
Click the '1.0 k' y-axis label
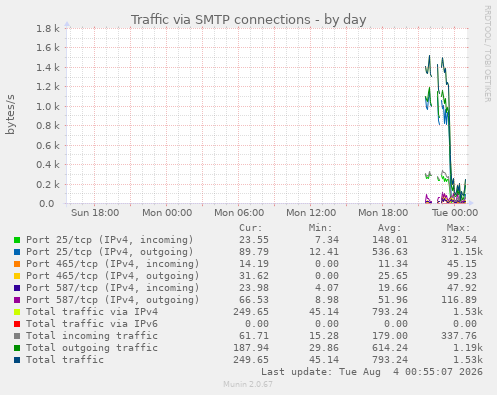[x=48, y=107]
